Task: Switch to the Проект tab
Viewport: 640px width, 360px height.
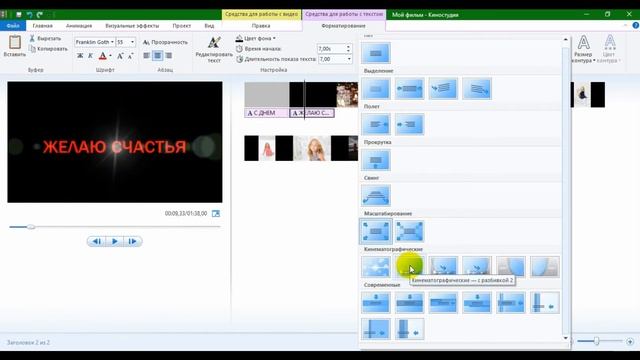Action: (181, 26)
